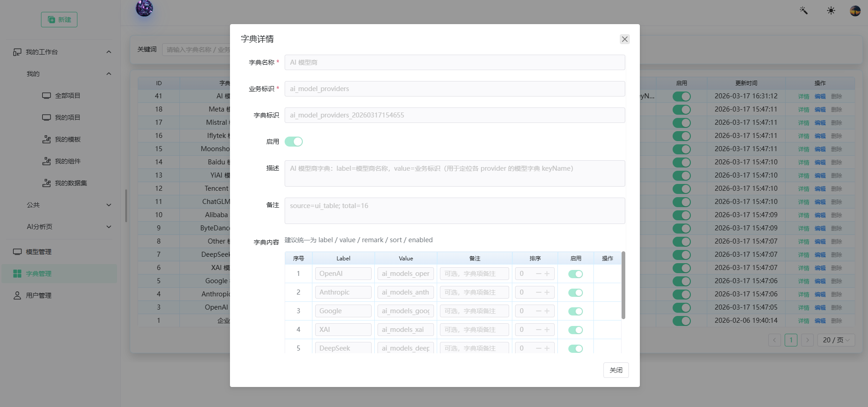This screenshot has width=868, height=407.
Task: Go to the previous page arrow
Action: point(775,340)
